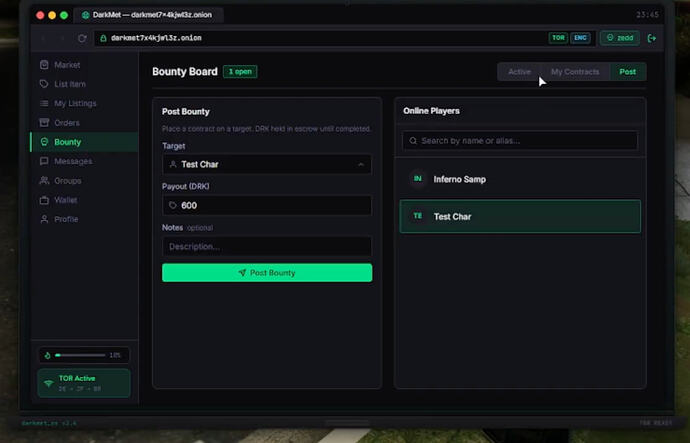Click the person icon in Target field

(x=173, y=165)
